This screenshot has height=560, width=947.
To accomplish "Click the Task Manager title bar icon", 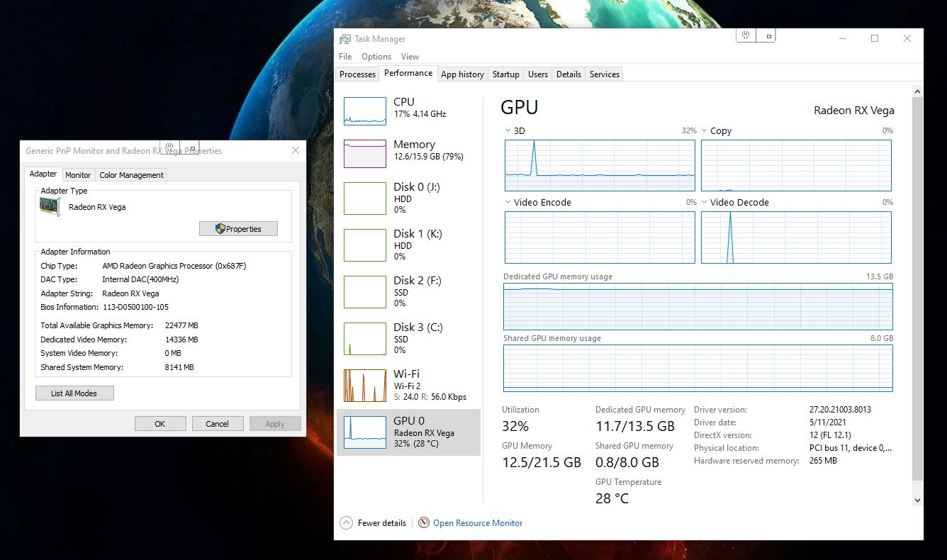I will 345,39.
